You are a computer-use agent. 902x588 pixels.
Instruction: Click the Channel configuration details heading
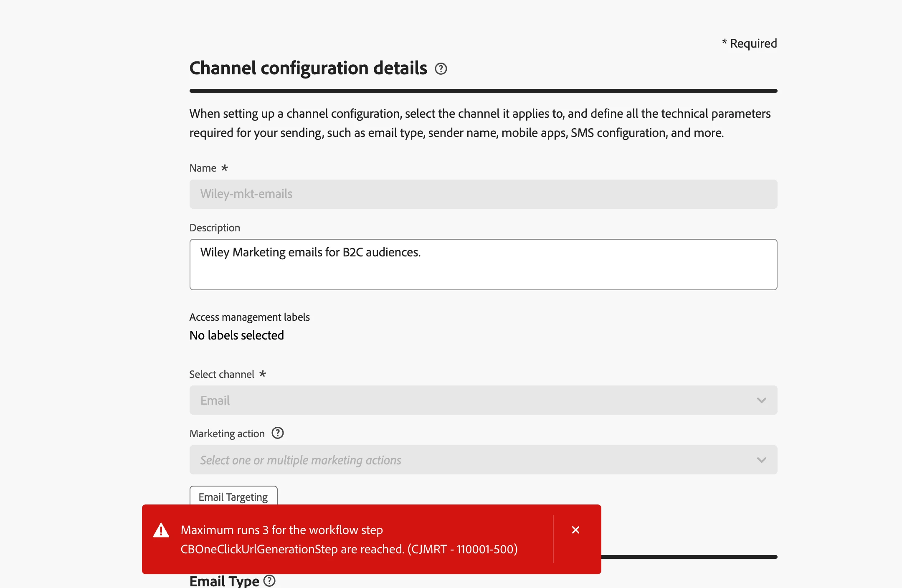pyautogui.click(x=308, y=68)
